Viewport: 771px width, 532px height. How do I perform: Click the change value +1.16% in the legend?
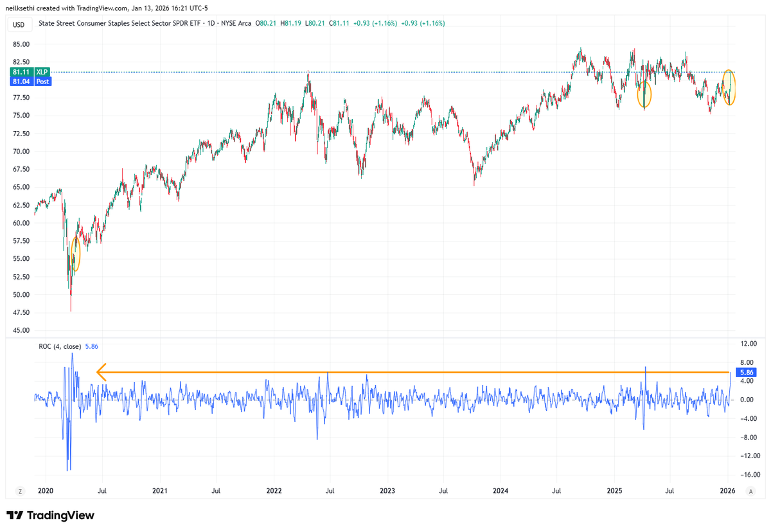coord(385,23)
